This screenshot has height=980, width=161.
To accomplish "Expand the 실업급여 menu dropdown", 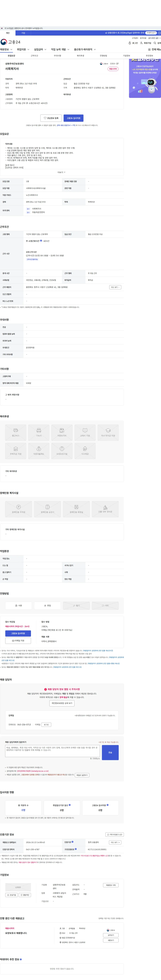I will pos(40,49).
